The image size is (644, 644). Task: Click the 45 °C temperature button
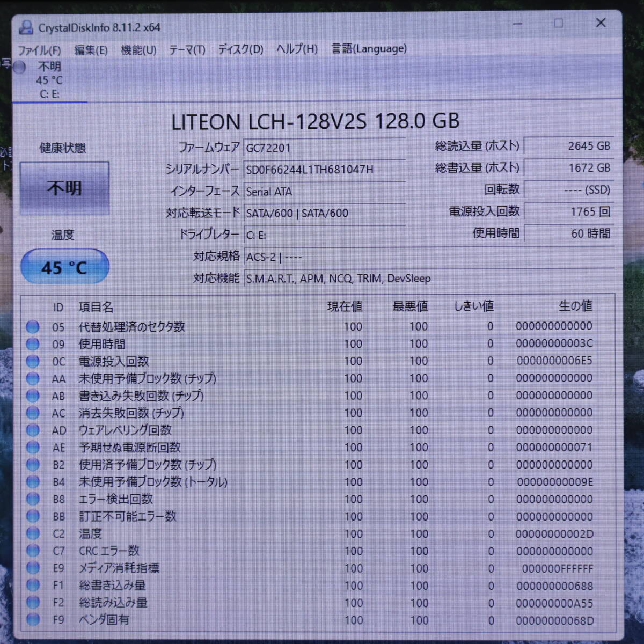[64, 267]
